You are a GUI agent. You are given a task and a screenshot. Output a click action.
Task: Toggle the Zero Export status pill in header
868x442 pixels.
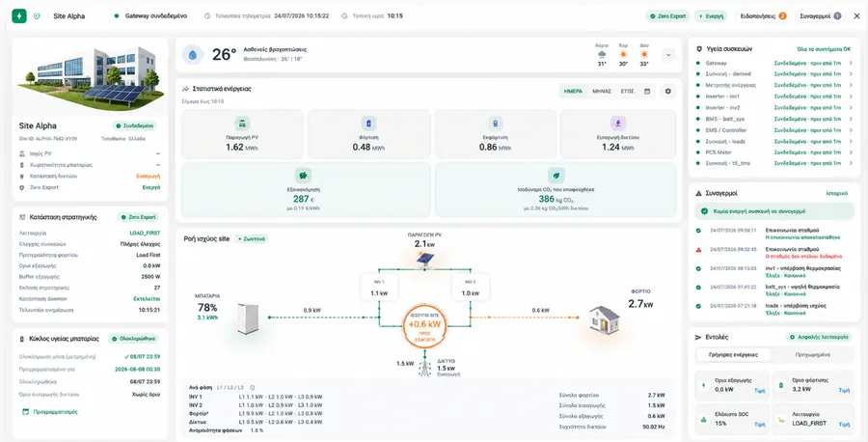click(x=668, y=16)
